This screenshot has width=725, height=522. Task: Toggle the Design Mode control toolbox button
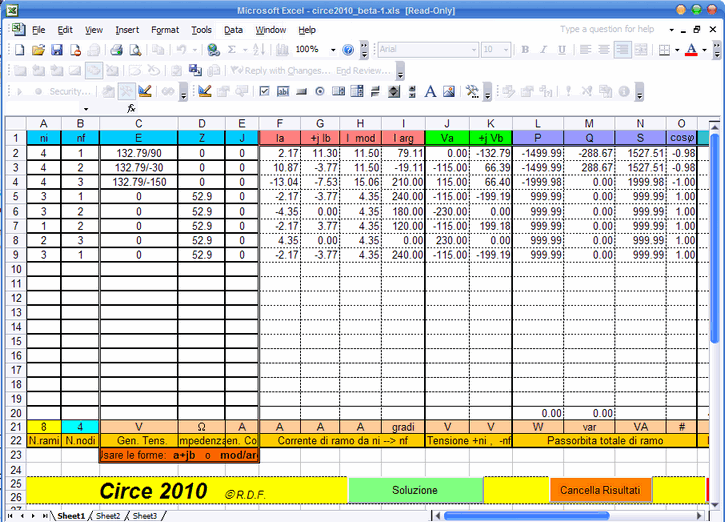pos(204,91)
